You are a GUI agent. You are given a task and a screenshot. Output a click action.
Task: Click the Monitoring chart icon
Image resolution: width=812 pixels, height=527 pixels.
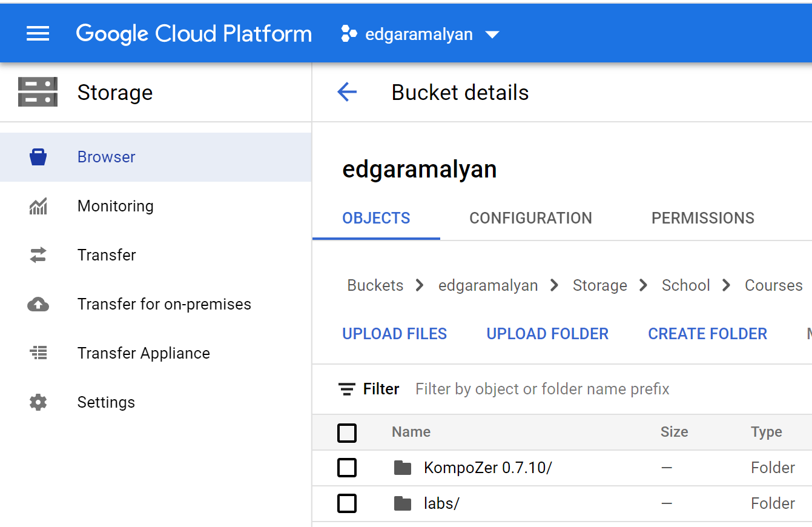[38, 206]
